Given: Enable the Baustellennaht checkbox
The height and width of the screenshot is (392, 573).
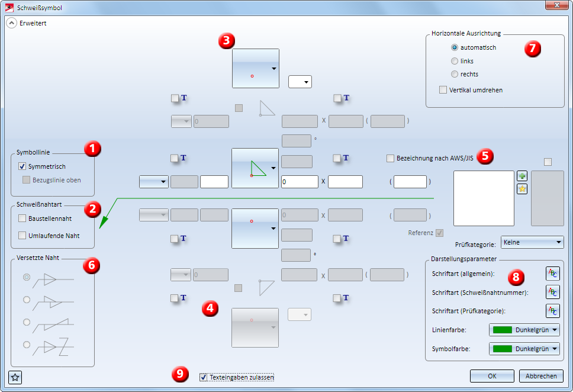Looking at the screenshot, I should (22, 219).
